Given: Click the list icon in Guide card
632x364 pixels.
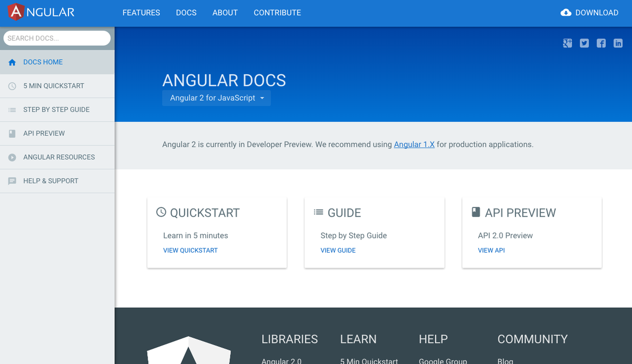Looking at the screenshot, I should [x=319, y=212].
